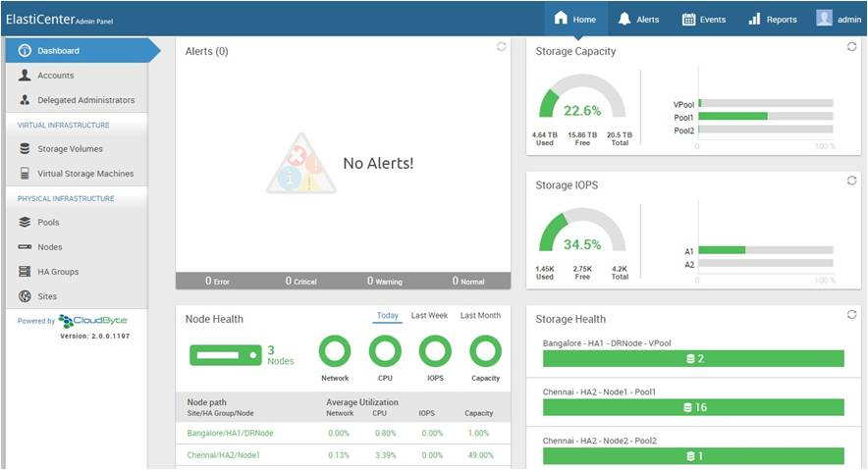Switch Node Health to Last Month

point(480,316)
